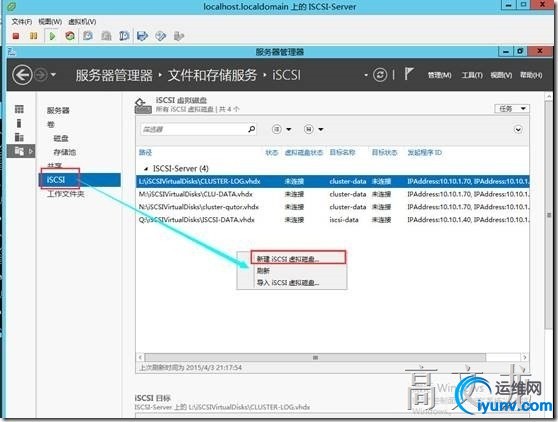The width and height of the screenshot is (558, 422).
Task: Select 服务器 in the navigation pane
Action: click(58, 111)
